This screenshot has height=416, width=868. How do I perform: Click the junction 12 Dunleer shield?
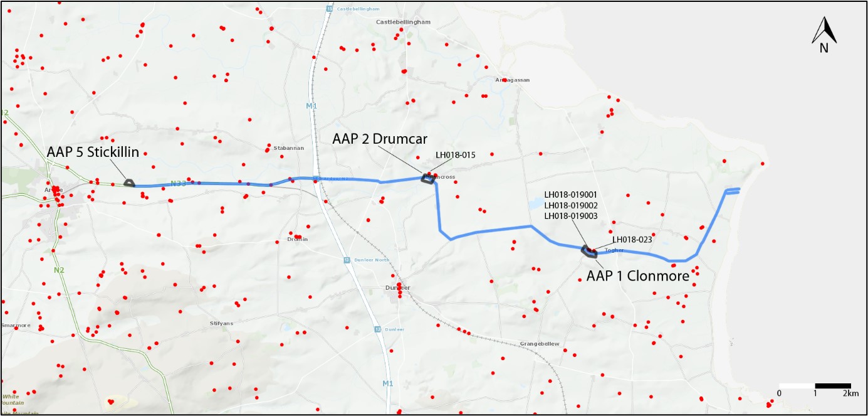(x=377, y=329)
